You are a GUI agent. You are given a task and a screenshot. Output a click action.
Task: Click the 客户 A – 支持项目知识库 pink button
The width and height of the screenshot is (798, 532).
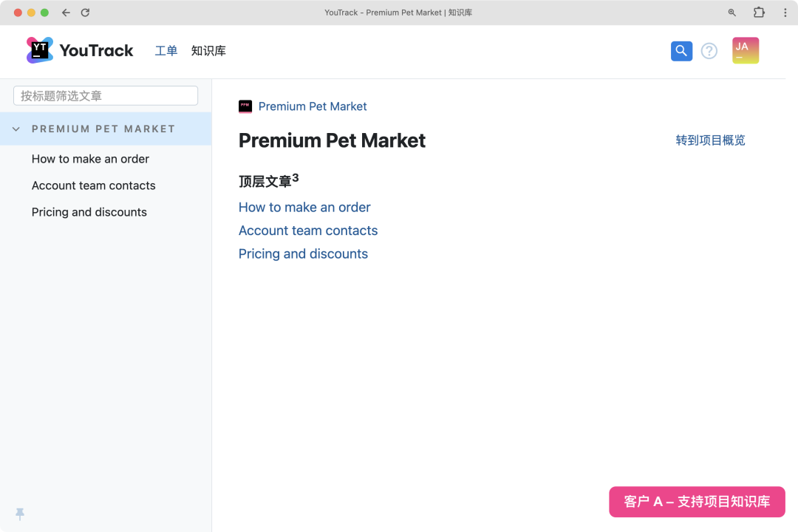click(x=698, y=502)
